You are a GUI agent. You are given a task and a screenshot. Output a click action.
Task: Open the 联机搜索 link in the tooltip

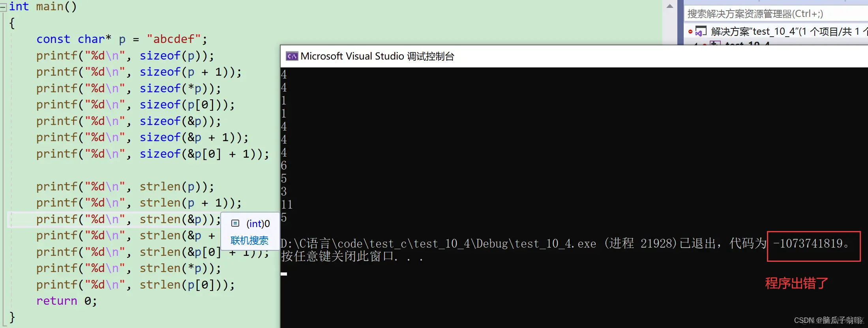[249, 240]
